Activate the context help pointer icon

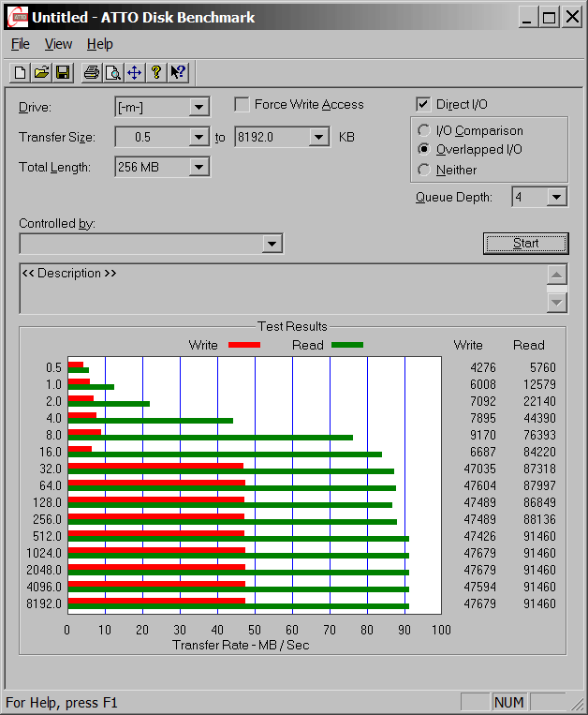click(178, 72)
